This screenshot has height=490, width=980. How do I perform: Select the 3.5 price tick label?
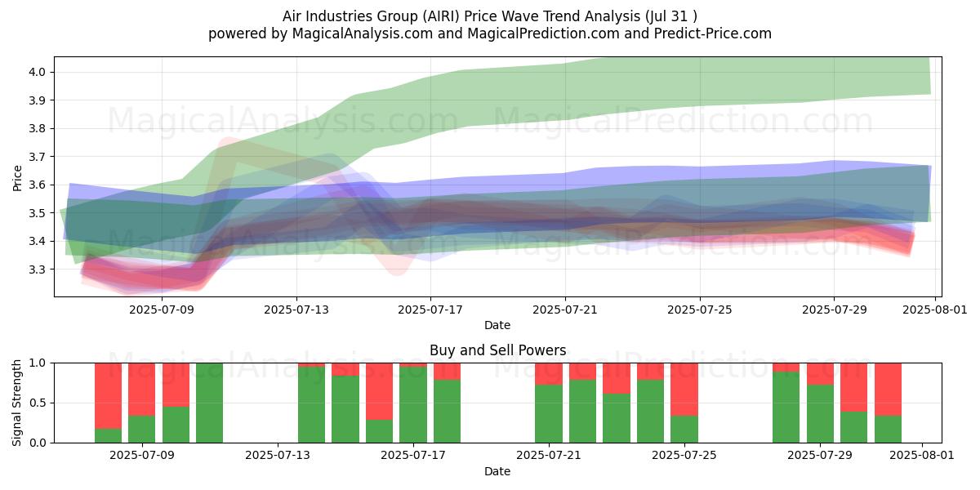coord(38,213)
